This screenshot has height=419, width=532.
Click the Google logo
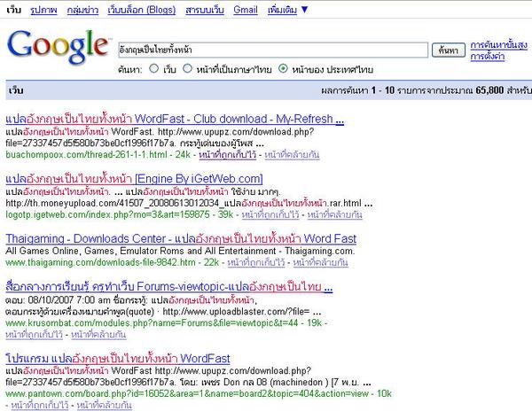[58, 46]
